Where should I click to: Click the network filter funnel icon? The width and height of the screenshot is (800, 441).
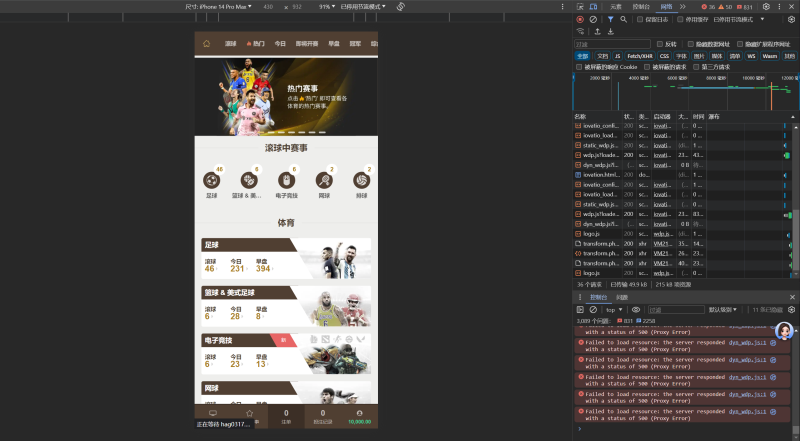point(610,19)
